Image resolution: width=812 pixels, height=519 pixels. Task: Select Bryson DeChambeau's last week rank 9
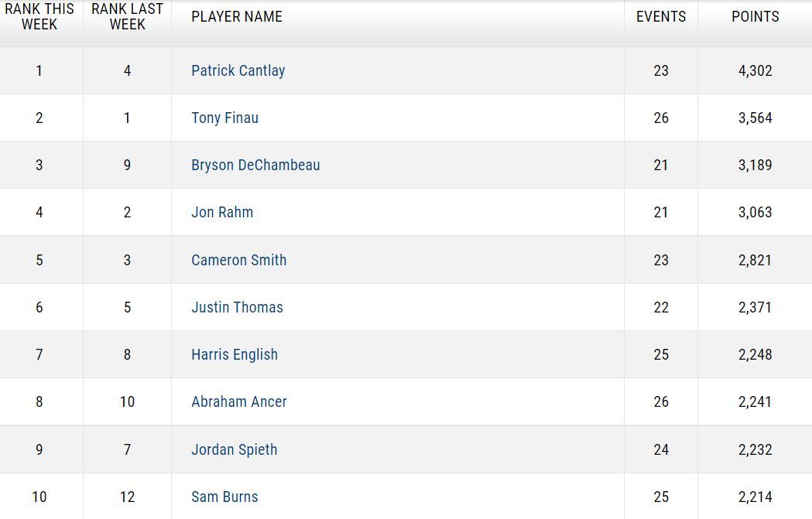[127, 165]
